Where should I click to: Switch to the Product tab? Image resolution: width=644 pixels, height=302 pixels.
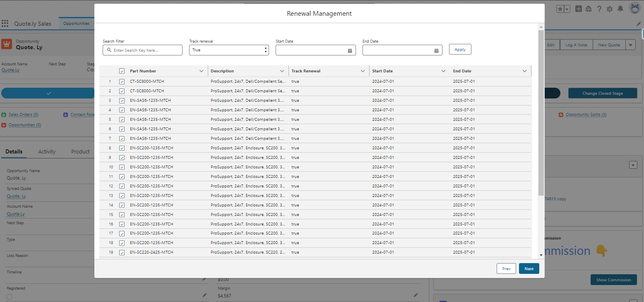coord(80,152)
